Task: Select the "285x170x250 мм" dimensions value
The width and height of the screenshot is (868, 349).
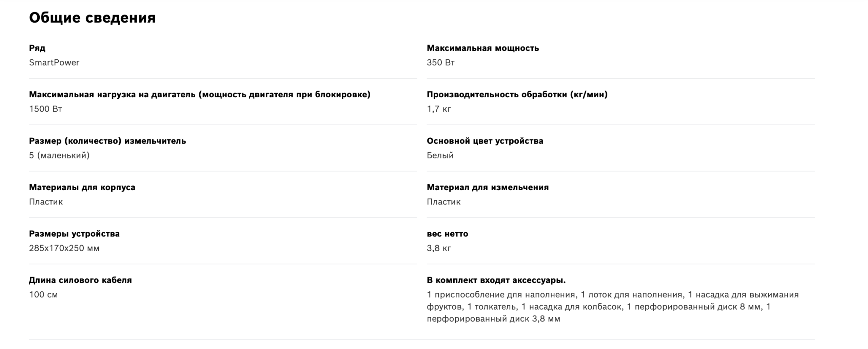Action: 64,249
